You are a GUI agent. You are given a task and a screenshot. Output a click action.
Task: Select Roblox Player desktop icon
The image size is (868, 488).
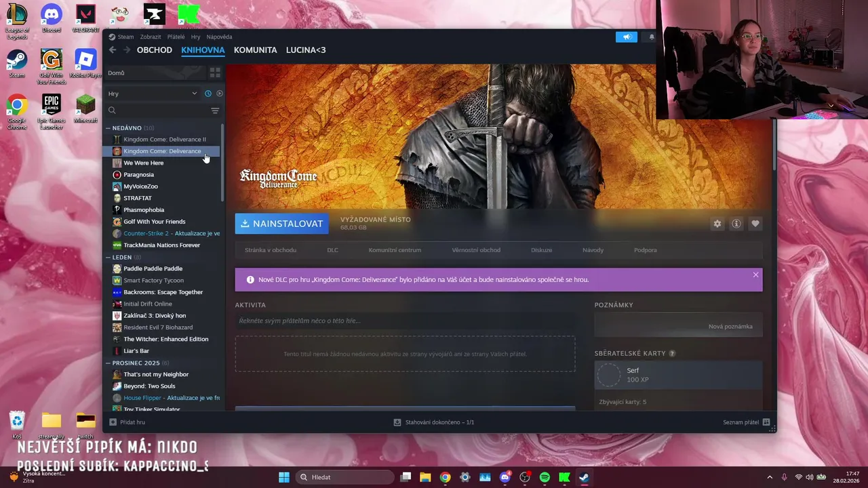coord(85,64)
